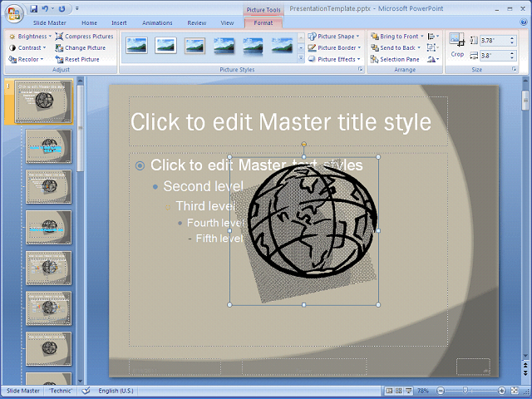Open the Animations tab

click(157, 22)
